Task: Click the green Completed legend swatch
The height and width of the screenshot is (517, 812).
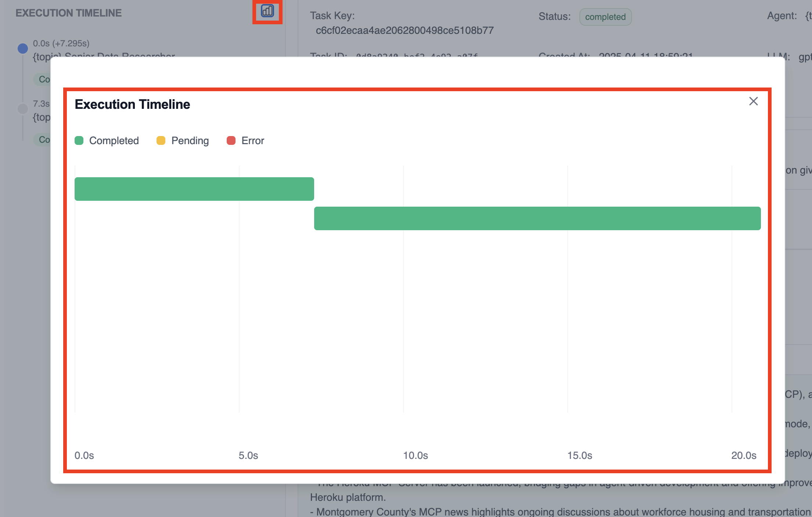Action: (79, 140)
